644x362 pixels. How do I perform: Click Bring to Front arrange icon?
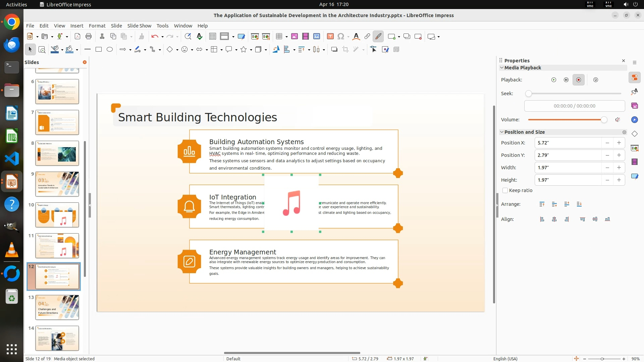point(542,204)
